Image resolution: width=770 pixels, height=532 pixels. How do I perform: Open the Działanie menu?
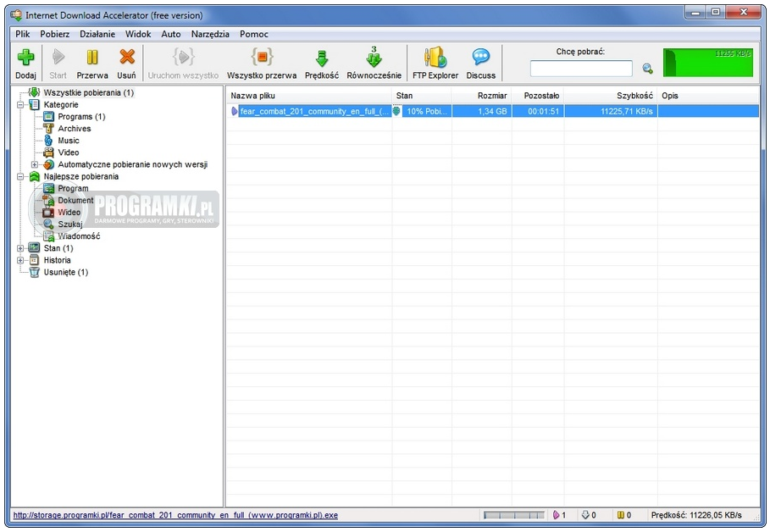coord(97,34)
